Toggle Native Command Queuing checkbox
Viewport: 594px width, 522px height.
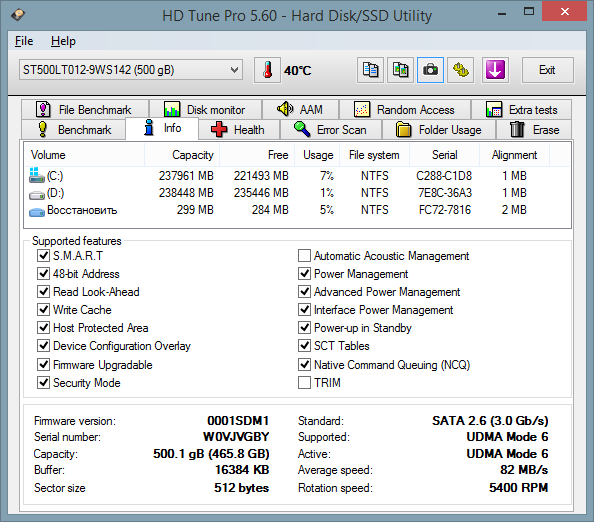point(304,364)
